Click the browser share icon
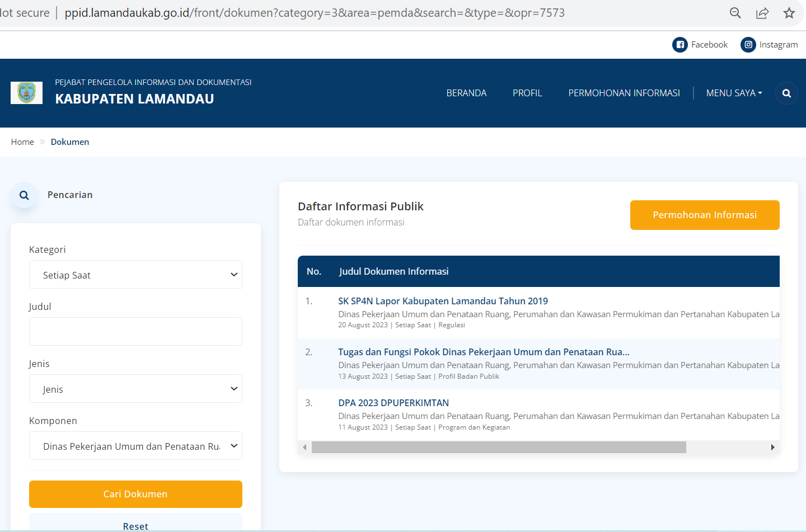The image size is (806, 532). click(762, 13)
